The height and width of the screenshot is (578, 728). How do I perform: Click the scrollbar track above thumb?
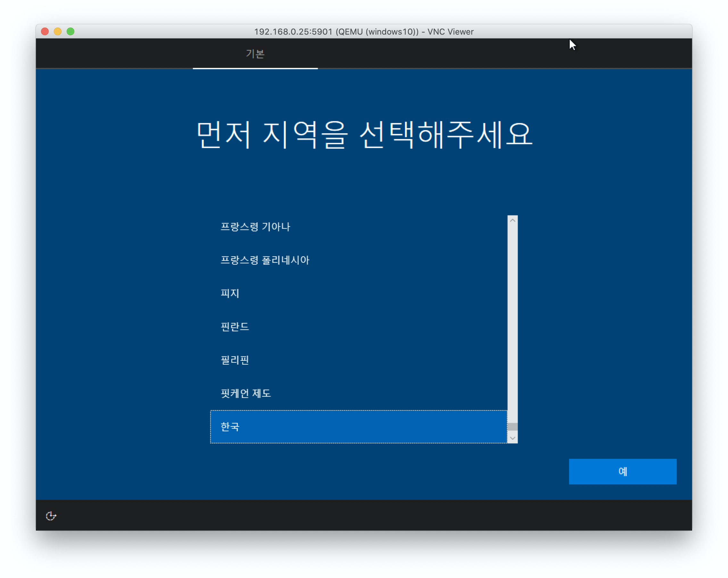click(512, 321)
